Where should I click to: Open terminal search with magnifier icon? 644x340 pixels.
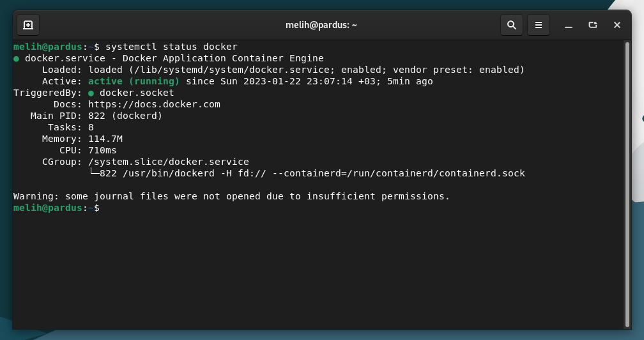point(511,25)
